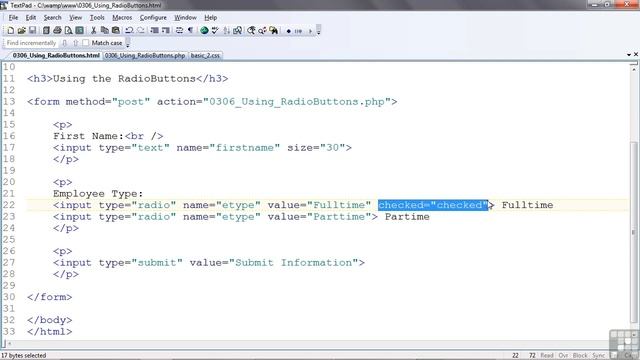640x360 pixels.
Task: Open the File menu
Action: pyautogui.click(x=13, y=18)
